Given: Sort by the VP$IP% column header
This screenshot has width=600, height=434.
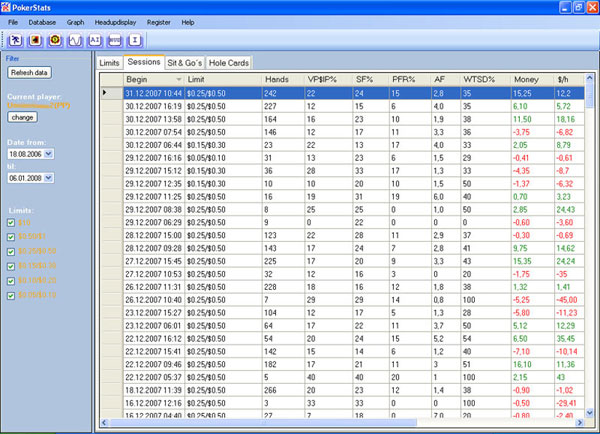Looking at the screenshot, I should click(x=328, y=79).
